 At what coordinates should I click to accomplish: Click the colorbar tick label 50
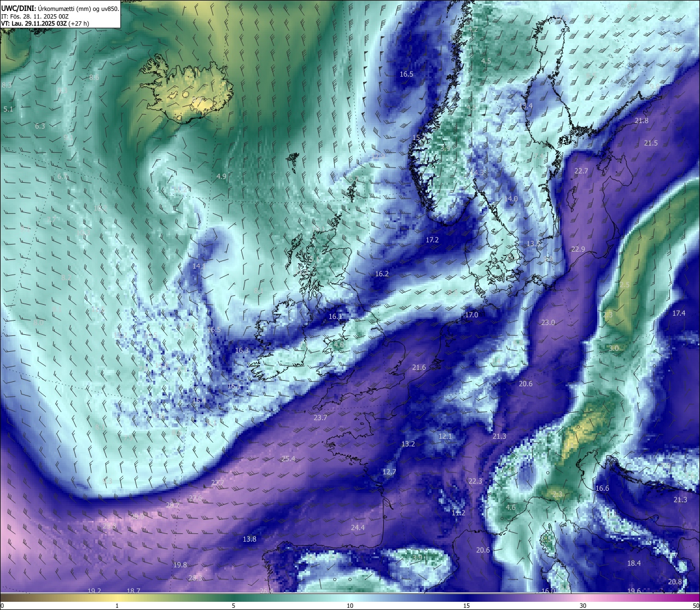click(x=696, y=606)
